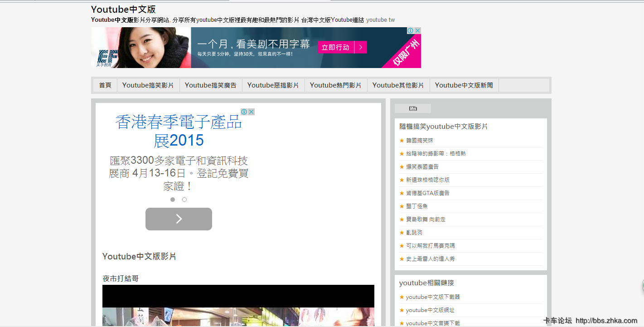The image size is (644, 327).
Task: Open the 夜市打結哥 video title
Action: point(121,278)
